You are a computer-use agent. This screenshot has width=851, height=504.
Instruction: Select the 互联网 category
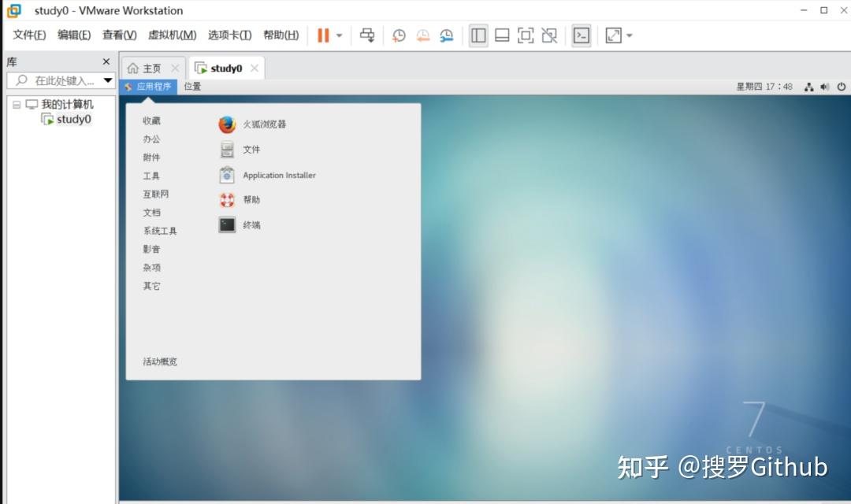(x=156, y=194)
